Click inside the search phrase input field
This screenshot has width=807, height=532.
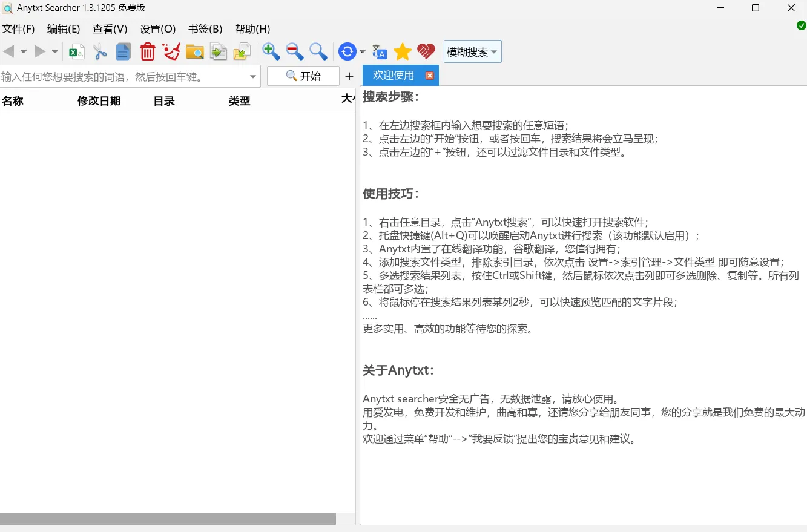click(121, 76)
